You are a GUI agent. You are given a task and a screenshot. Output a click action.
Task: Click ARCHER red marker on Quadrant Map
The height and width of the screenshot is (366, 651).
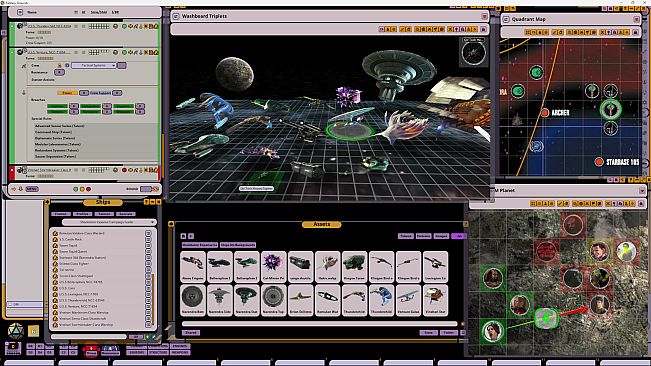545,112
